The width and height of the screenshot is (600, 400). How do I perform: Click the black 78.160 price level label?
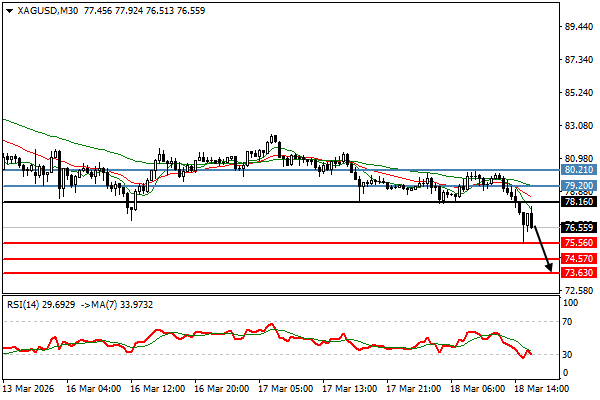pos(578,202)
